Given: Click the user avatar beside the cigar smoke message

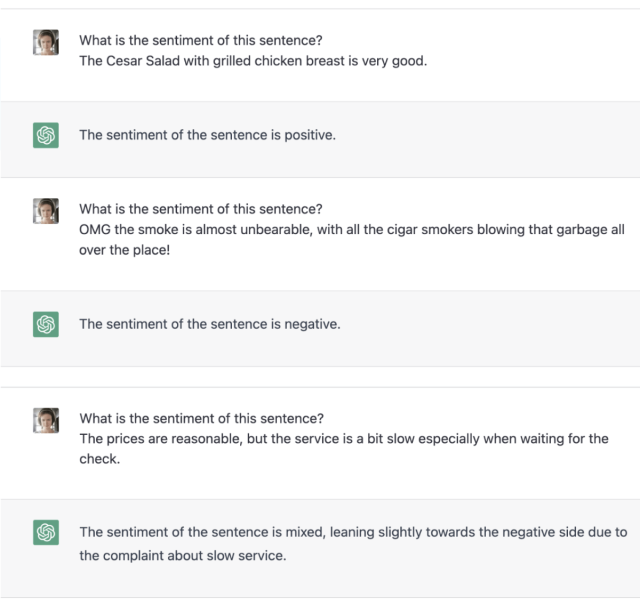Looking at the screenshot, I should click(46, 210).
